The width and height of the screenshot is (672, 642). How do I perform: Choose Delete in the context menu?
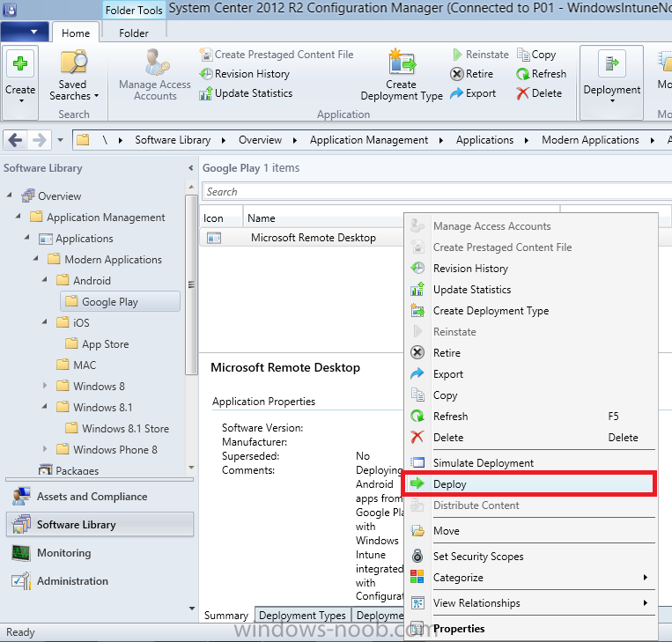tap(529, 438)
